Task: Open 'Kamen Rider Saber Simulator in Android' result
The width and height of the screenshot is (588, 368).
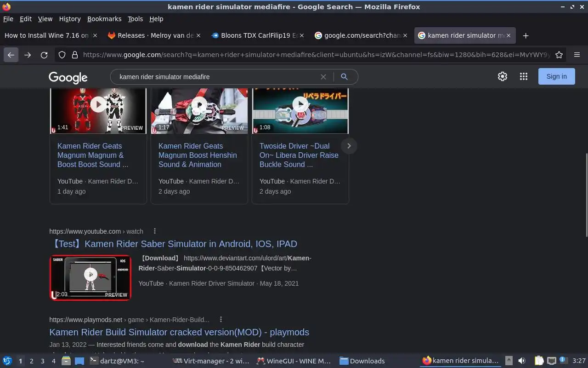Action: coord(173,244)
